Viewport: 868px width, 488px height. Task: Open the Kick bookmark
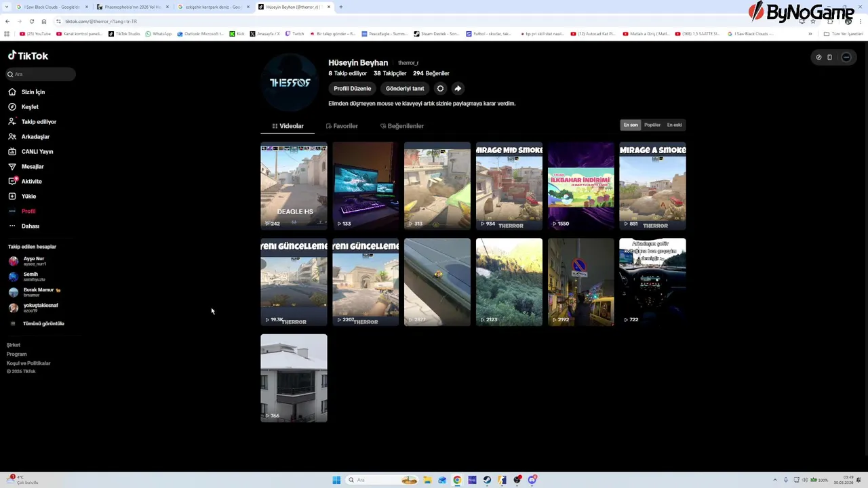[x=237, y=33]
